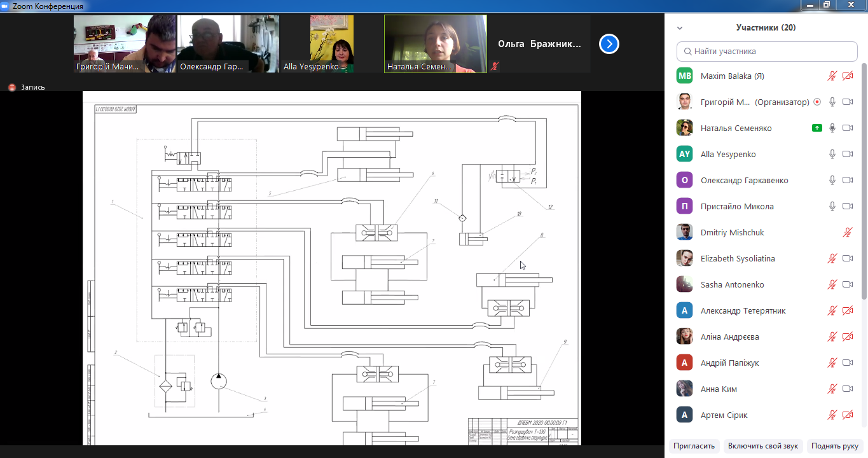Click Sasha Antonenko's camera icon
Viewport: 868px width, 458px height.
click(848, 284)
